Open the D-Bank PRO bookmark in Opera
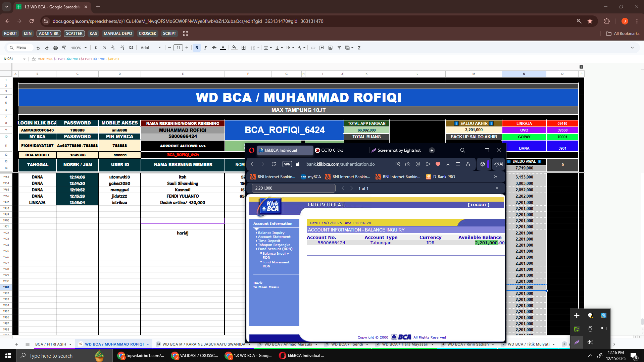The height and width of the screenshot is (362, 644). (441, 177)
